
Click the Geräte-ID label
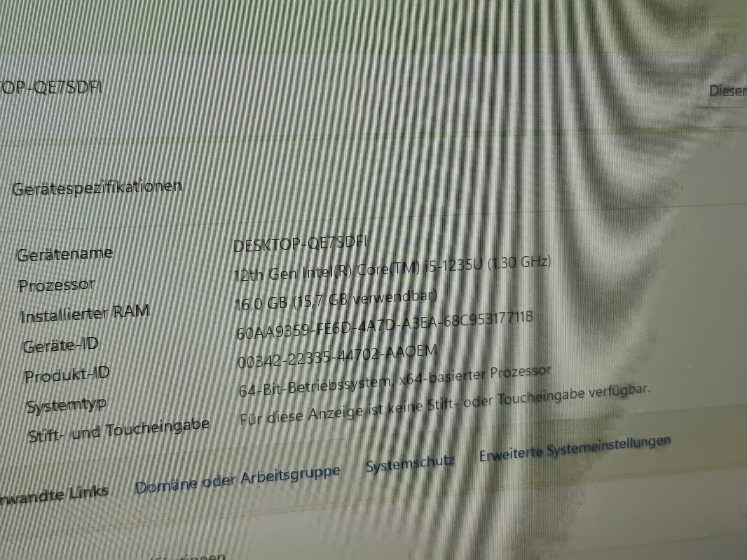pyautogui.click(x=60, y=345)
